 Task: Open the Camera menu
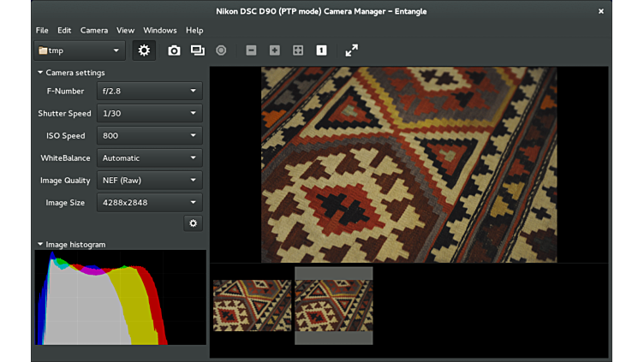94,30
